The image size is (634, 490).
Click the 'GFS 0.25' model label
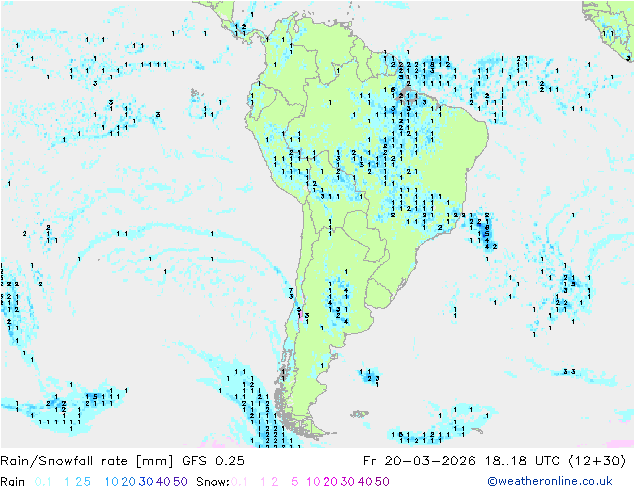213,461
